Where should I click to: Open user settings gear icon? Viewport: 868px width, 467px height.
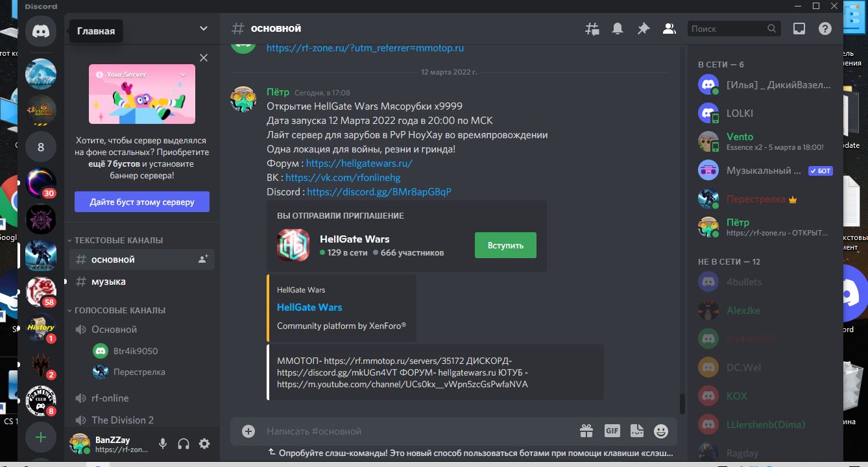click(x=204, y=444)
